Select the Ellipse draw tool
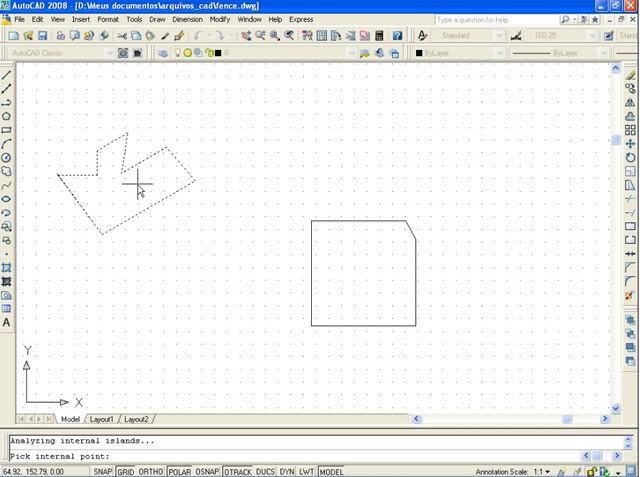Screen dimensions: 640x477 coord(6,199)
